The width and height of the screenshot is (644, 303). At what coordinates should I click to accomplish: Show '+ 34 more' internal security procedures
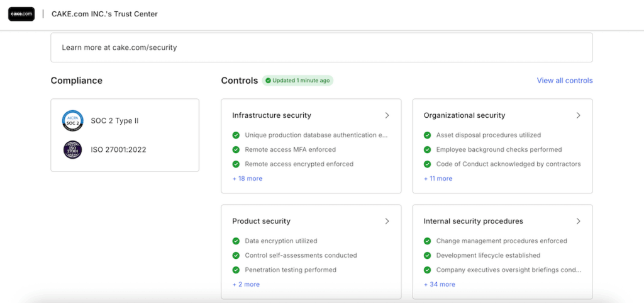coord(439,284)
